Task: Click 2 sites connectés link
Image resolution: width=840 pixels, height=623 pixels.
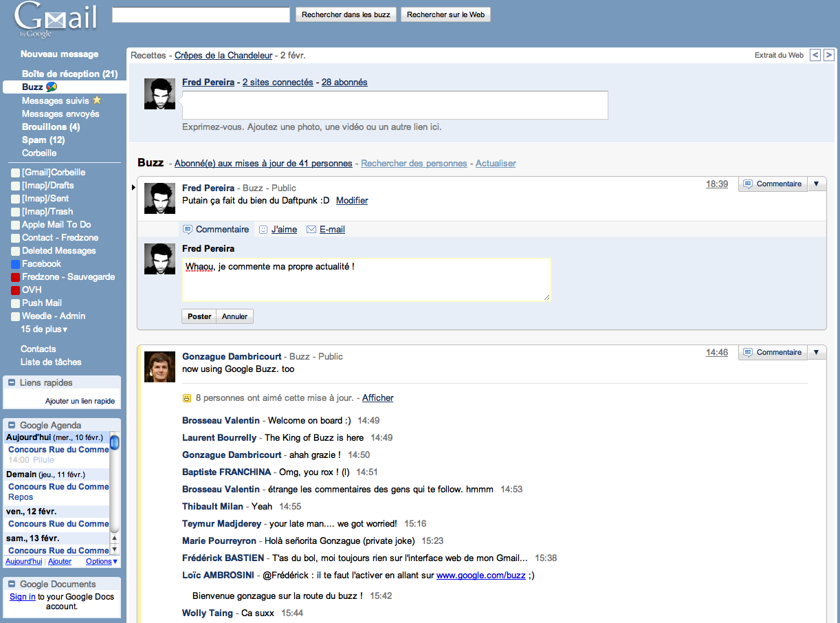Action: pyautogui.click(x=278, y=83)
